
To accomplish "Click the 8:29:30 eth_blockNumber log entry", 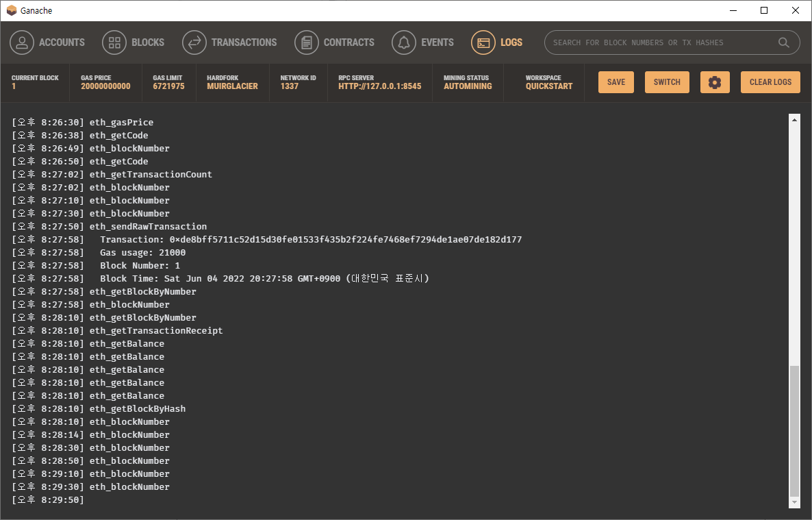I will click(x=90, y=487).
